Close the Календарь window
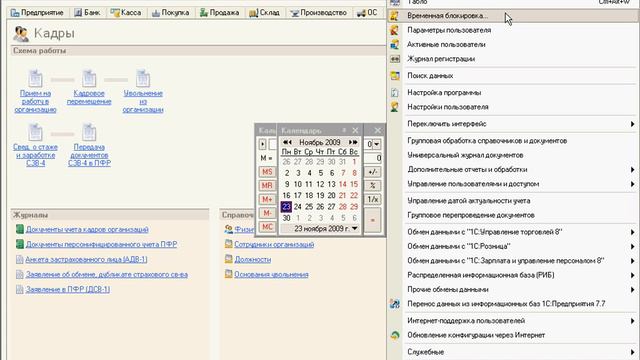 [x=355, y=130]
